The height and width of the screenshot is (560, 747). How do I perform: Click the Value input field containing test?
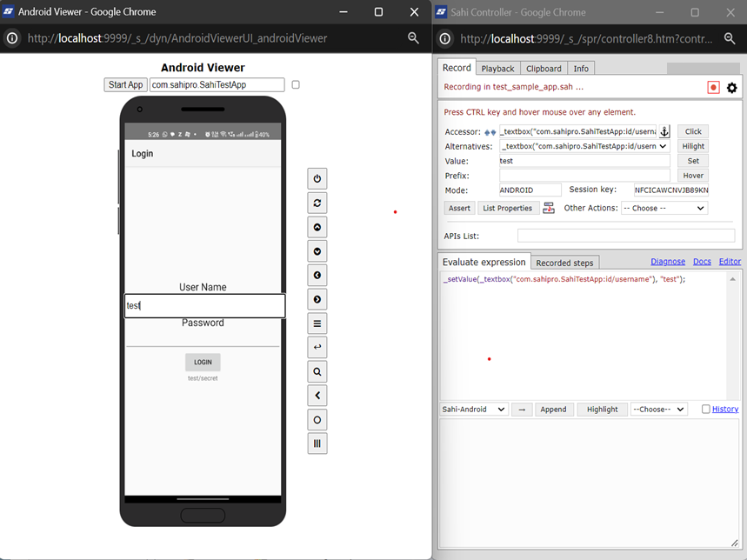(584, 161)
